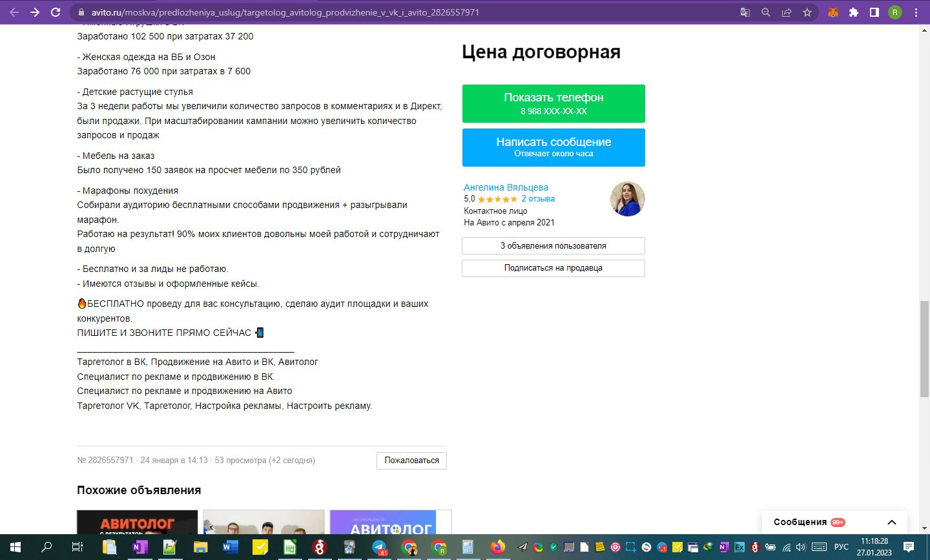The image size is (930, 560).
Task: Click the browser forward arrow
Action: (x=35, y=12)
